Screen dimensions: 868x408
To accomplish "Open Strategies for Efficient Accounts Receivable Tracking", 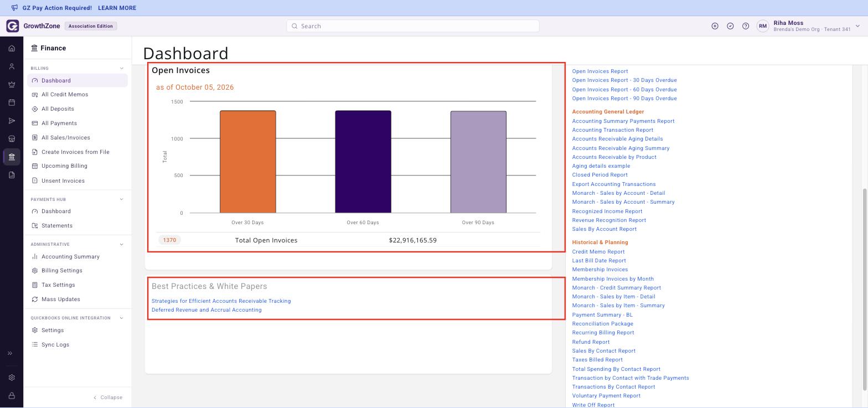I will click(x=221, y=301).
